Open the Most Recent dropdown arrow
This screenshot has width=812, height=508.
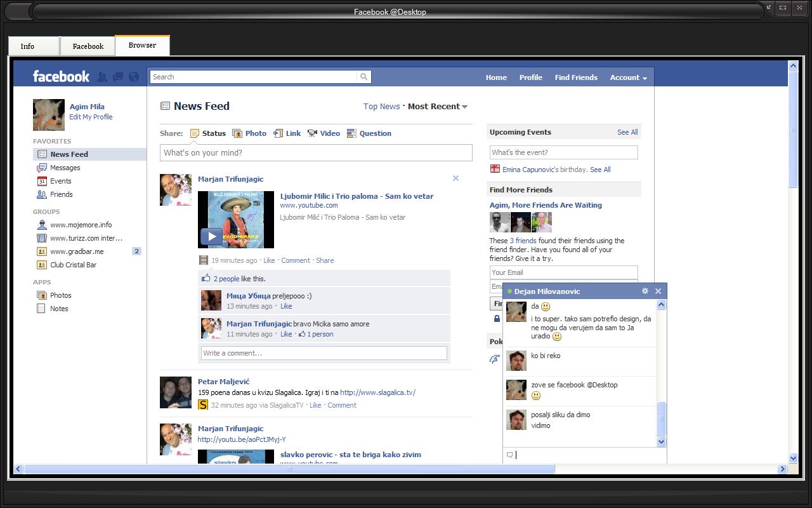(465, 107)
